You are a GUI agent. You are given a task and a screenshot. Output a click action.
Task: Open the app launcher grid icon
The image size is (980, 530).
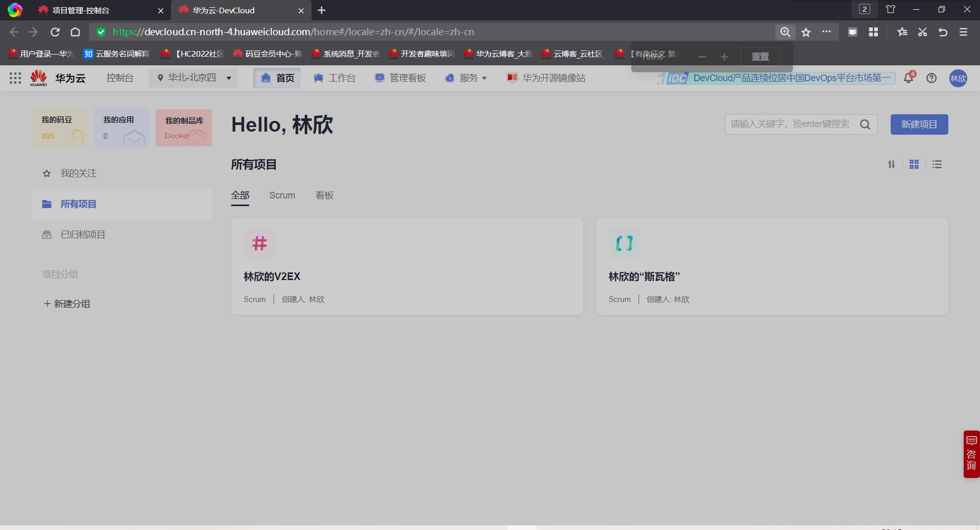pyautogui.click(x=15, y=78)
